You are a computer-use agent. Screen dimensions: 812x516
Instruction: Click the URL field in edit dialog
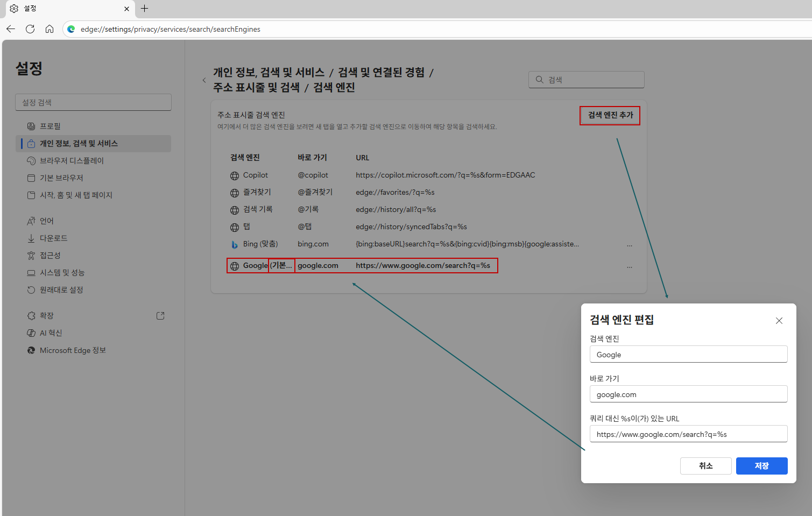coord(688,434)
